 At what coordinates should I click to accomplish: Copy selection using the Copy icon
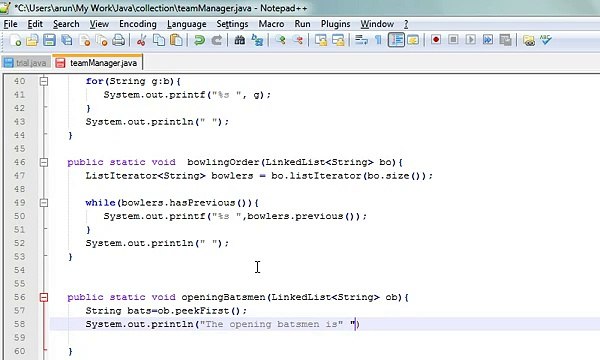point(158,40)
